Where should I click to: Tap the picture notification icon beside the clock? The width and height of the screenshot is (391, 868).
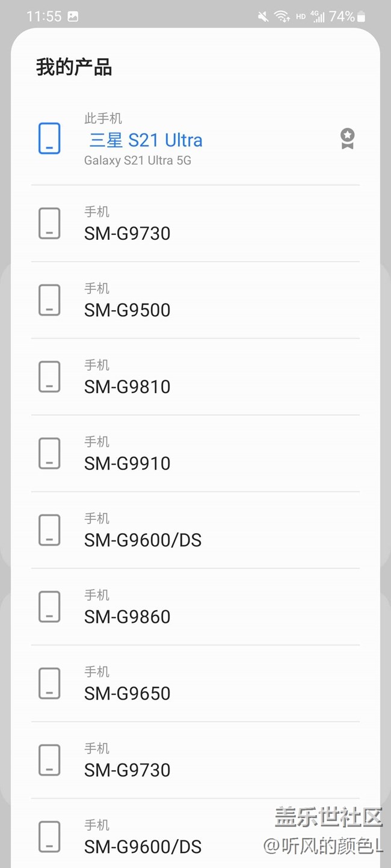tap(73, 17)
